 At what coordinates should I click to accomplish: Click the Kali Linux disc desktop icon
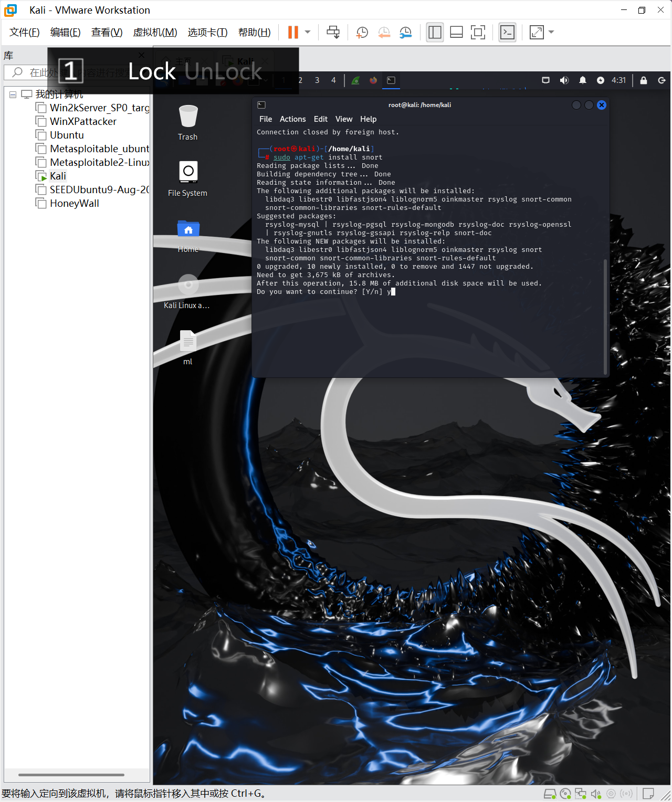coord(187,292)
